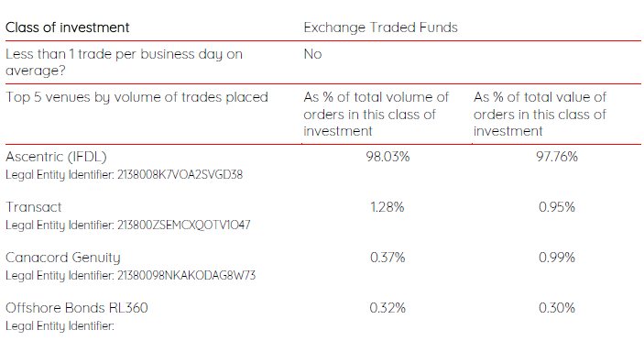Click the '% of total volume of orders' column header

[x=377, y=114]
